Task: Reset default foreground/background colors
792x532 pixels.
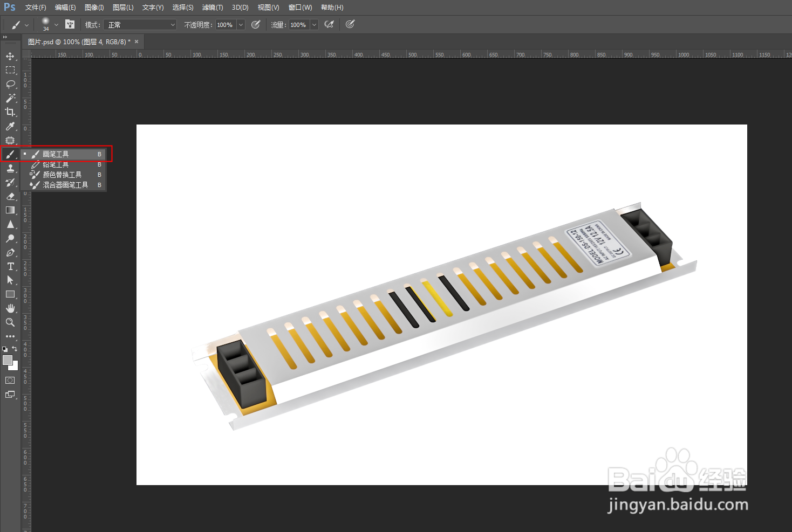Action: (5, 349)
